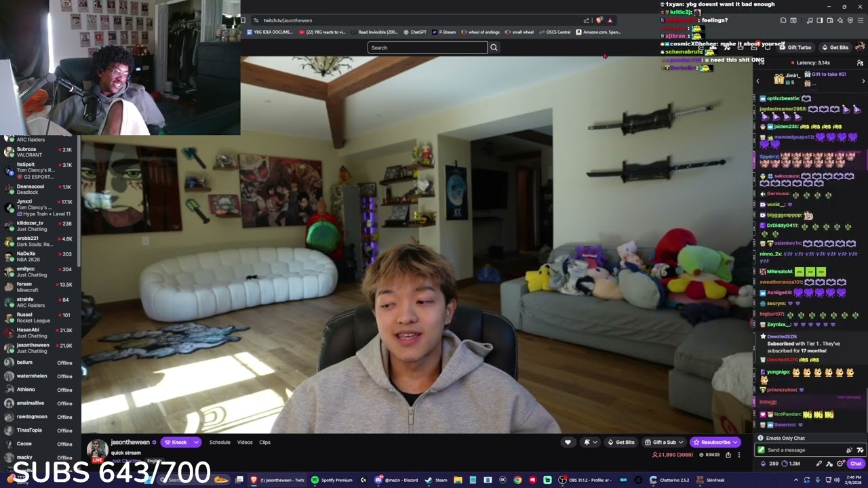Show next gift leaderboard entry
The height and width of the screenshot is (488, 868).
pyautogui.click(x=862, y=81)
